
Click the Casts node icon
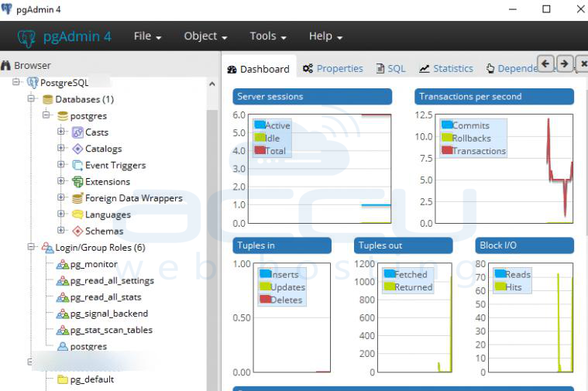click(77, 132)
